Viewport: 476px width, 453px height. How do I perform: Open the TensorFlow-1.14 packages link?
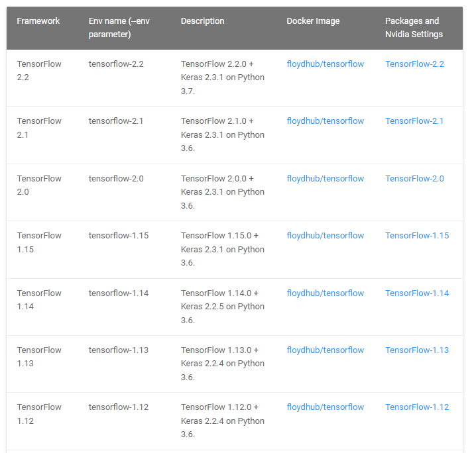pyautogui.click(x=416, y=293)
